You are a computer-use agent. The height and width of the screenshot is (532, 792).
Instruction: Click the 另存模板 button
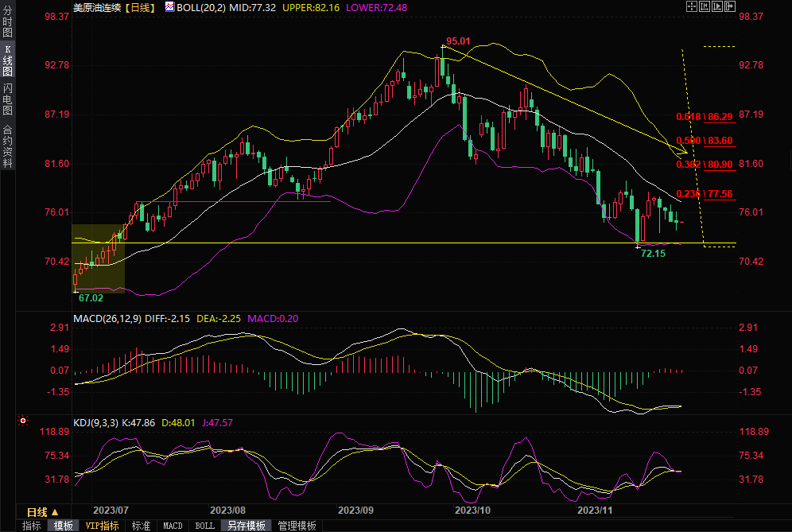pyautogui.click(x=246, y=526)
